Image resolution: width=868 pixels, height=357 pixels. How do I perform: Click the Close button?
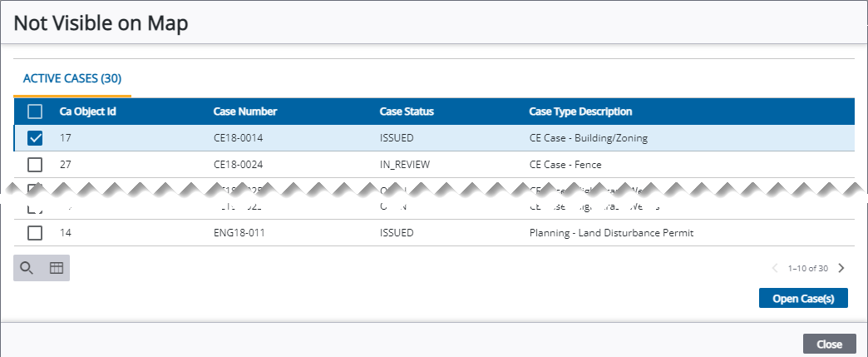point(829,344)
